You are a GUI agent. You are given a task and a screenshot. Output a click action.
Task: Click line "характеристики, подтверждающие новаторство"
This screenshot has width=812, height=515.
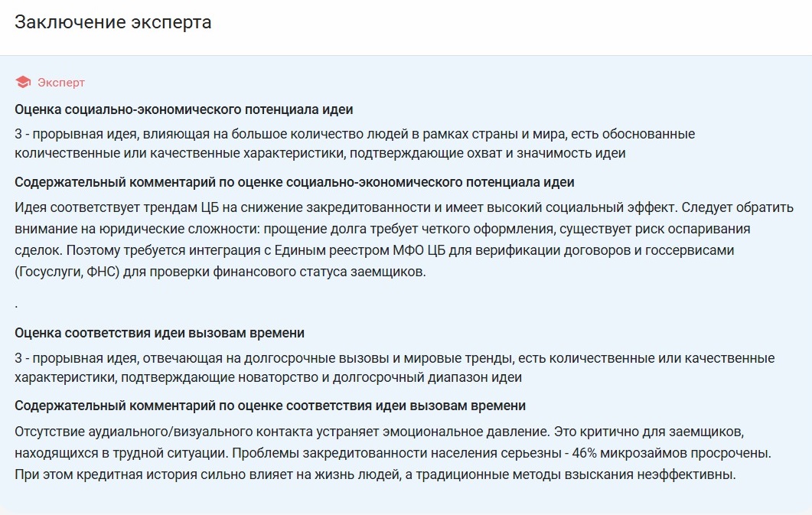[269, 377]
